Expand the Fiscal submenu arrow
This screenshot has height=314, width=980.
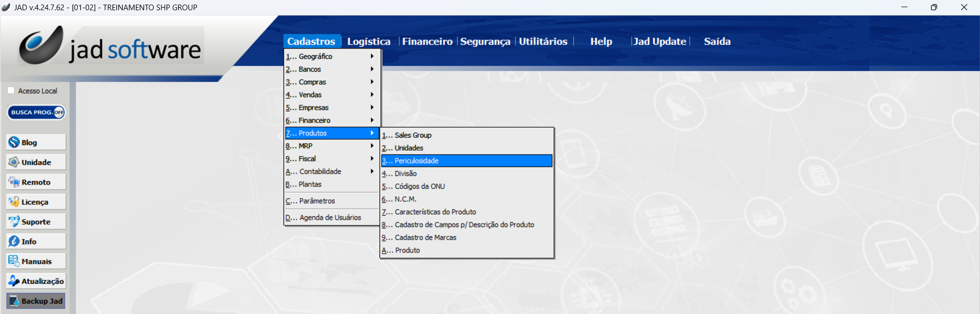coord(372,159)
